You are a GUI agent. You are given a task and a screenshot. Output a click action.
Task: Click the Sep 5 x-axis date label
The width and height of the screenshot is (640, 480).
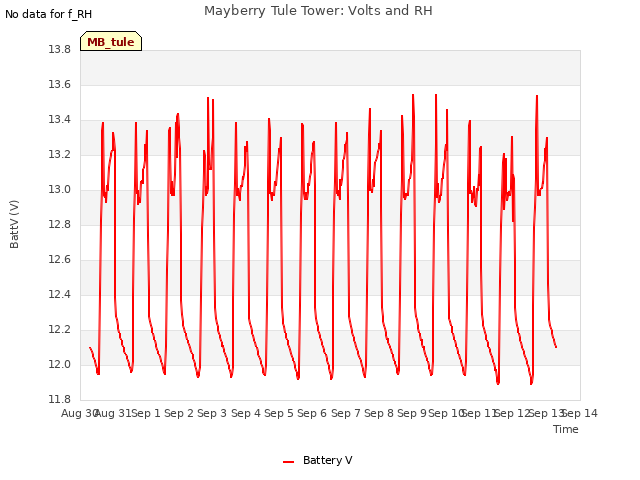point(279,413)
